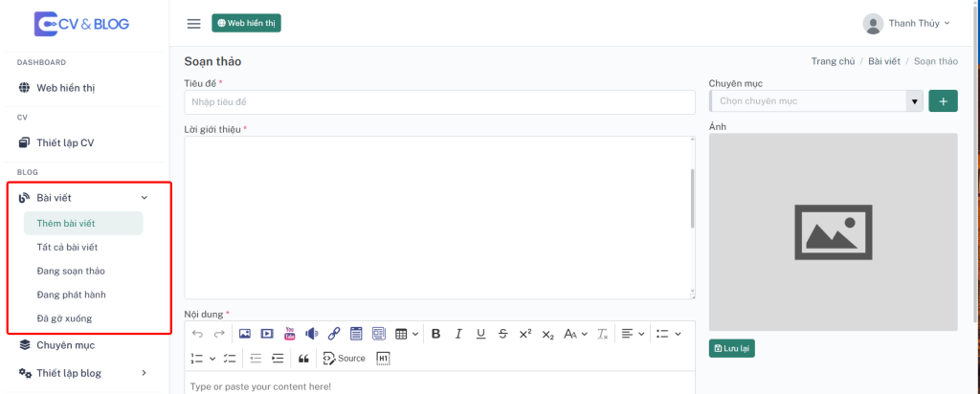This screenshot has height=394, width=980.
Task: Click the Tiêu đề input field
Action: 439,101
